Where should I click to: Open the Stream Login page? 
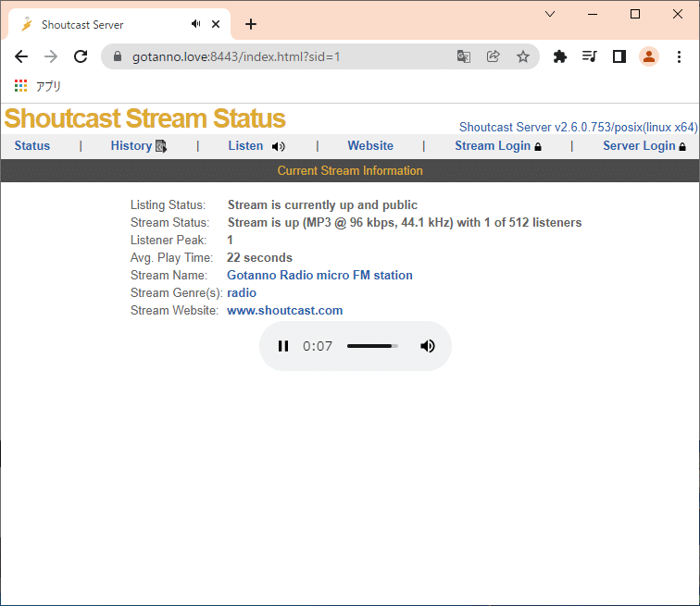pos(493,145)
